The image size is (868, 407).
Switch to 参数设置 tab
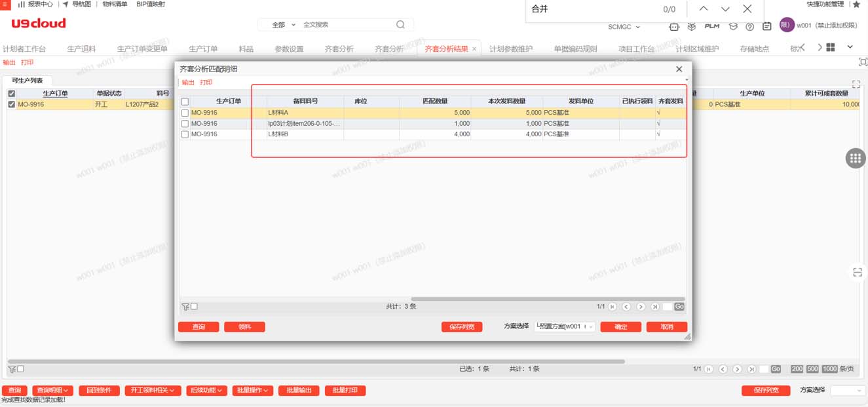point(289,49)
